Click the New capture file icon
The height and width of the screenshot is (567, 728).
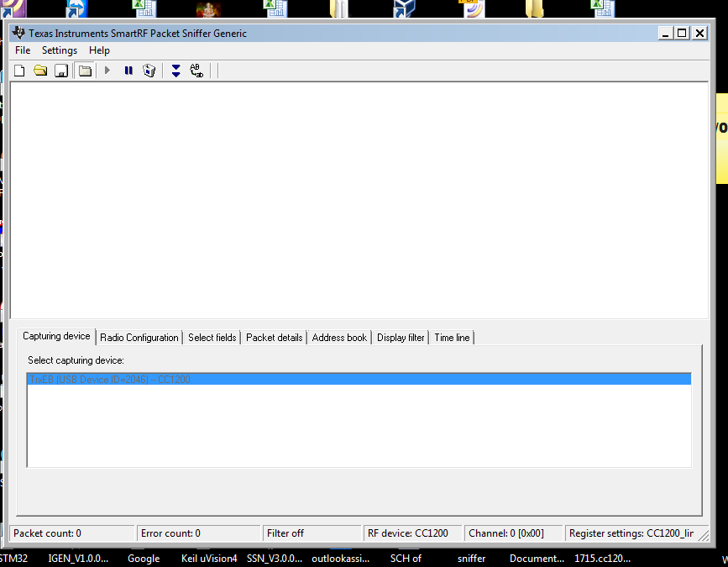tap(19, 71)
